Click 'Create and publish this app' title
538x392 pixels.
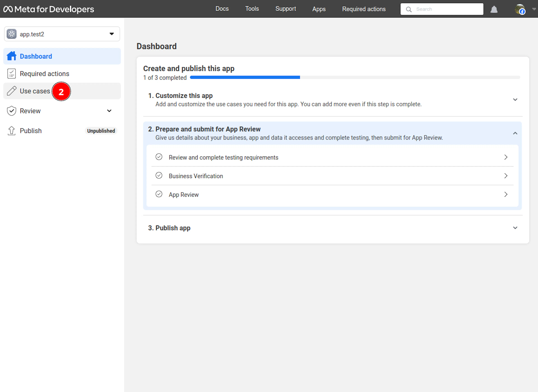click(x=189, y=68)
